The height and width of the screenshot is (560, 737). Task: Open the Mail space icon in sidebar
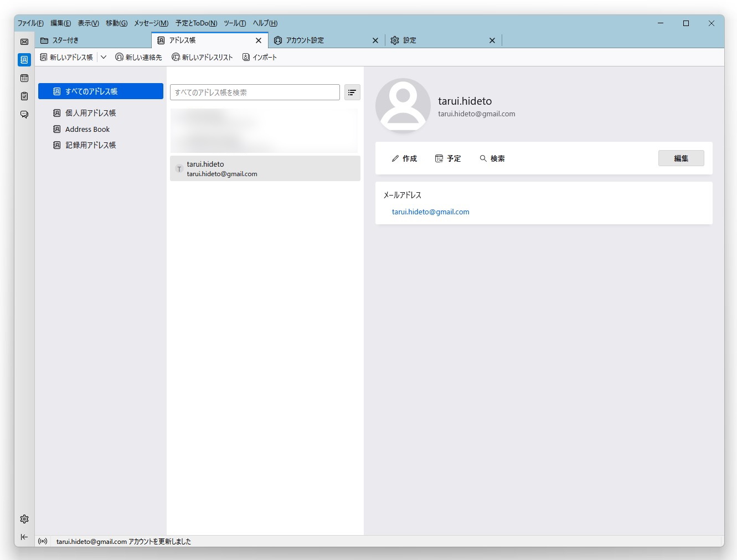pos(24,42)
